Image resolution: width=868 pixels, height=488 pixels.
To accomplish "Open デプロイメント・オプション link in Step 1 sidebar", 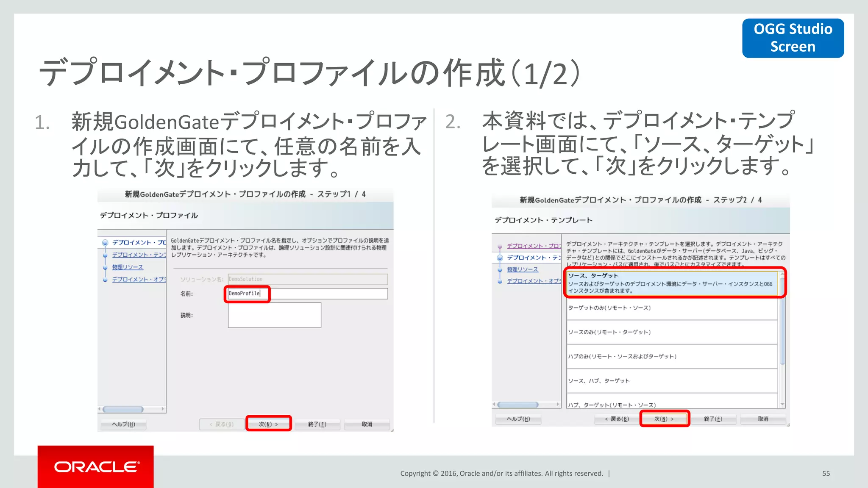I will (x=139, y=280).
